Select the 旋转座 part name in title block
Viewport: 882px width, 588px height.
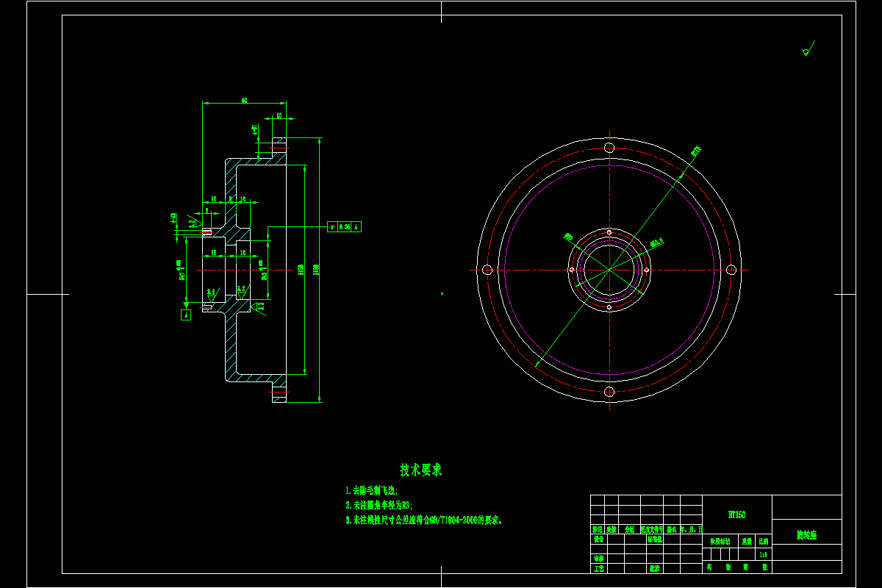tap(806, 536)
